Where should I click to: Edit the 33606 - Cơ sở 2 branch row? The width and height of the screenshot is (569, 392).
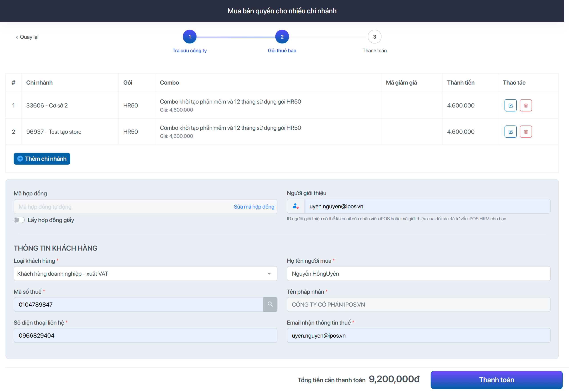coord(510,105)
